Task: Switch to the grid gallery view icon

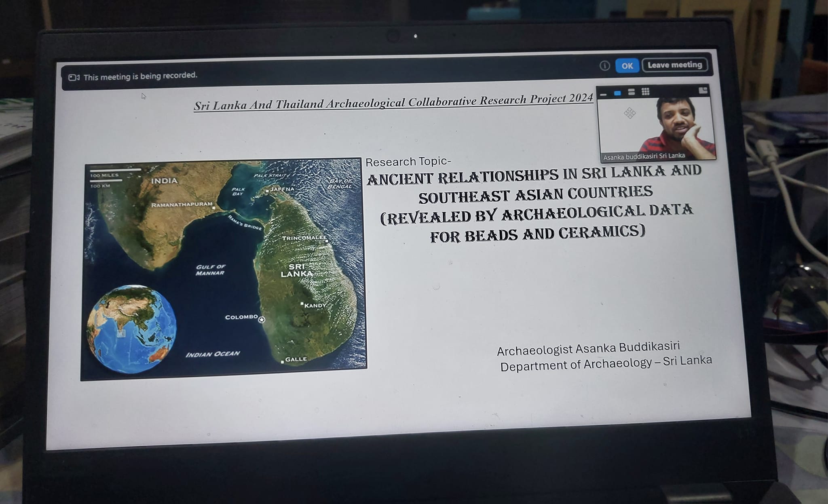Action: click(x=646, y=92)
